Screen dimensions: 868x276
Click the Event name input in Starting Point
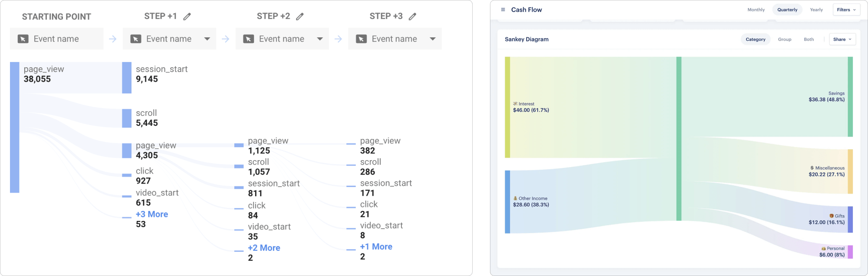(56, 39)
